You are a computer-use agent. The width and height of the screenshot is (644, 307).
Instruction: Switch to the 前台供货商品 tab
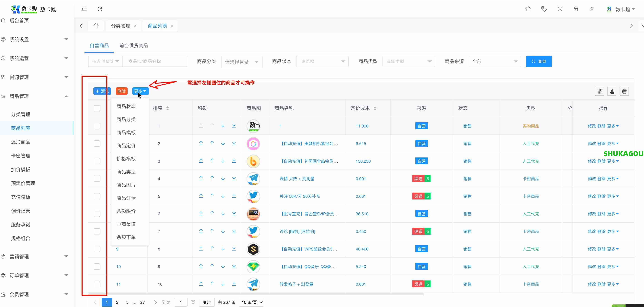[x=133, y=45]
